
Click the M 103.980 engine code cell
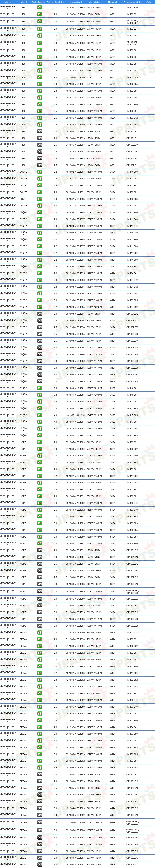point(132,734)
